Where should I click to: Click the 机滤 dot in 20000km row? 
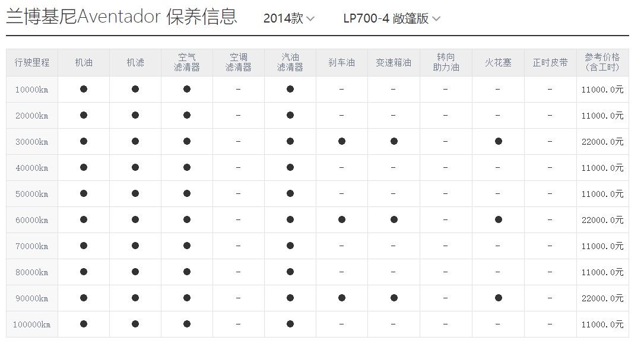pyautogui.click(x=135, y=116)
